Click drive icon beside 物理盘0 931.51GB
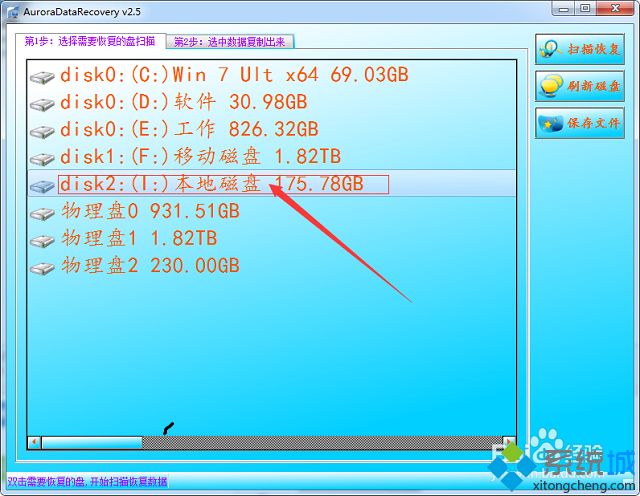The image size is (640, 496). (x=42, y=214)
